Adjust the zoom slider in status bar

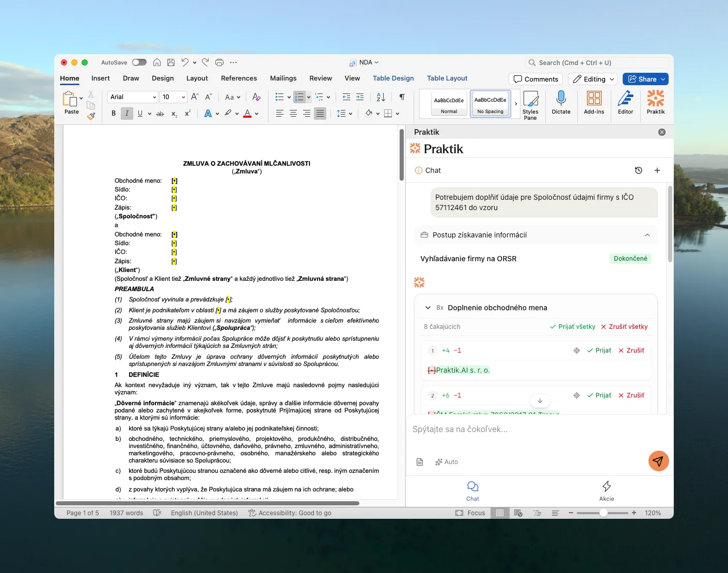pos(603,513)
